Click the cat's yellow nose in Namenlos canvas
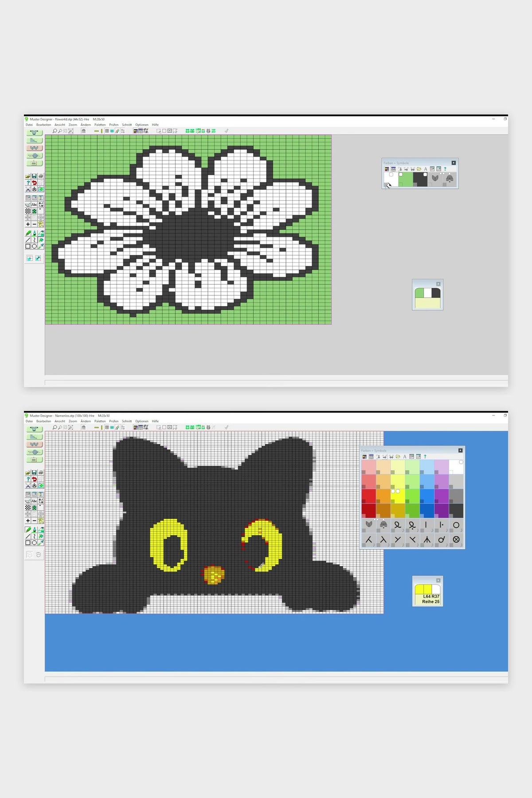The width and height of the screenshot is (532, 798). [214, 574]
